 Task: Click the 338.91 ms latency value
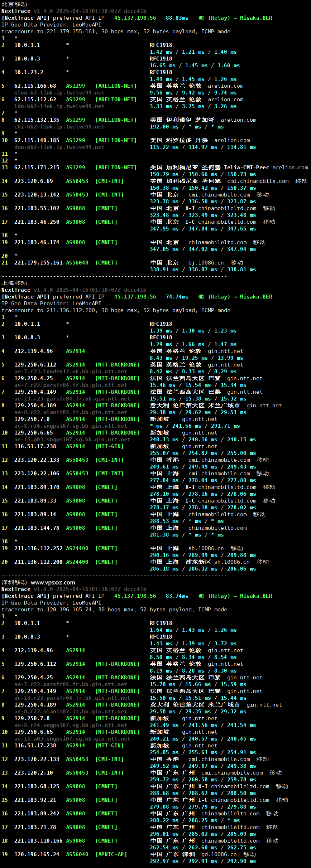pos(164,270)
